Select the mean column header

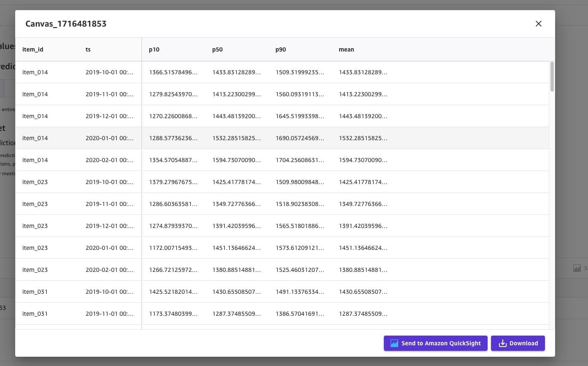[x=346, y=49]
